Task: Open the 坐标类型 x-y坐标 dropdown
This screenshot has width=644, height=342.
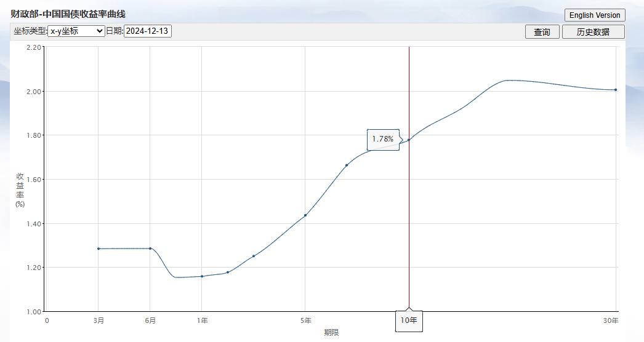Action: coord(76,31)
